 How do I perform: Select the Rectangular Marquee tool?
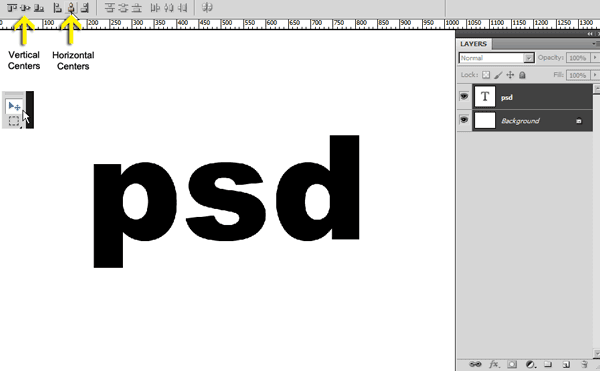click(14, 121)
